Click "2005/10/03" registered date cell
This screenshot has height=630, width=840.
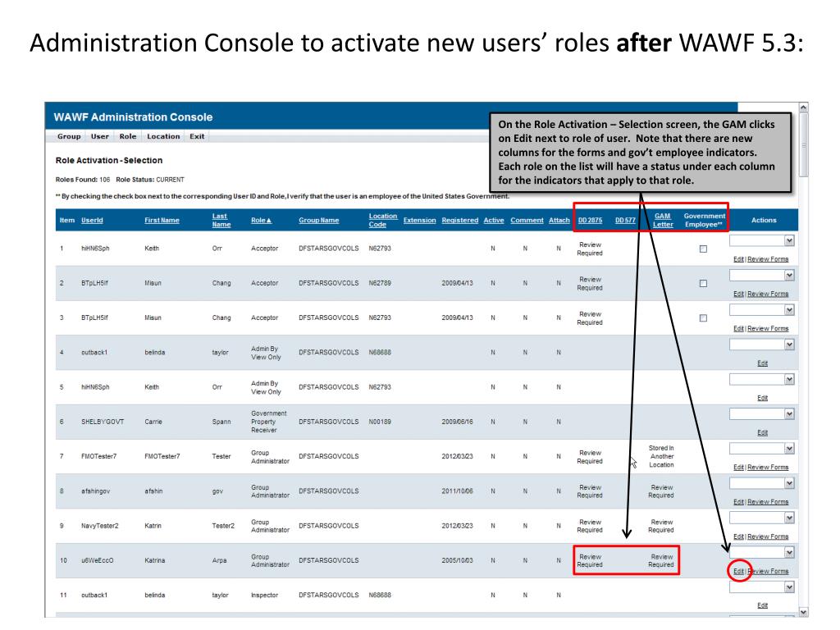(457, 561)
